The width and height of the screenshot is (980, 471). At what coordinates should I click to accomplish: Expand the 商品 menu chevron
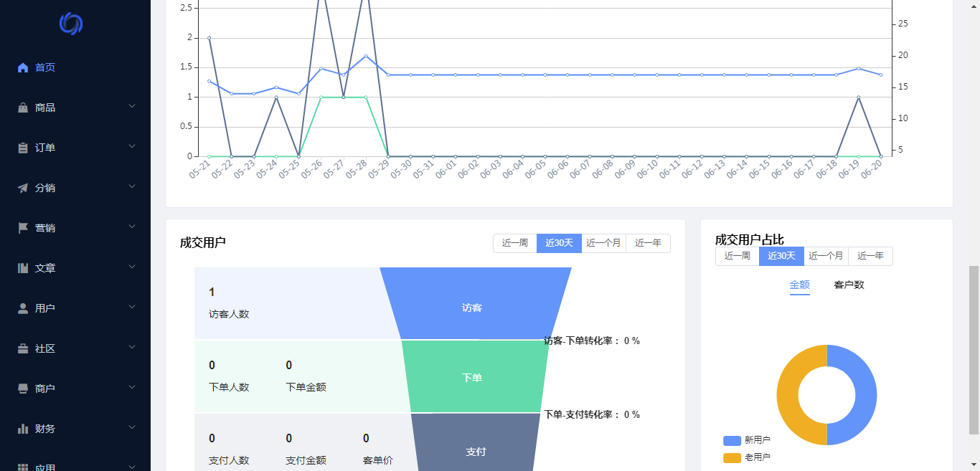[x=132, y=106]
